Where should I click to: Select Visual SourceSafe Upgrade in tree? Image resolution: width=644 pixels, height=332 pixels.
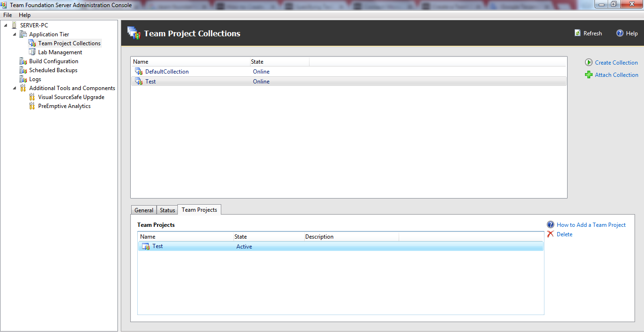coord(71,97)
